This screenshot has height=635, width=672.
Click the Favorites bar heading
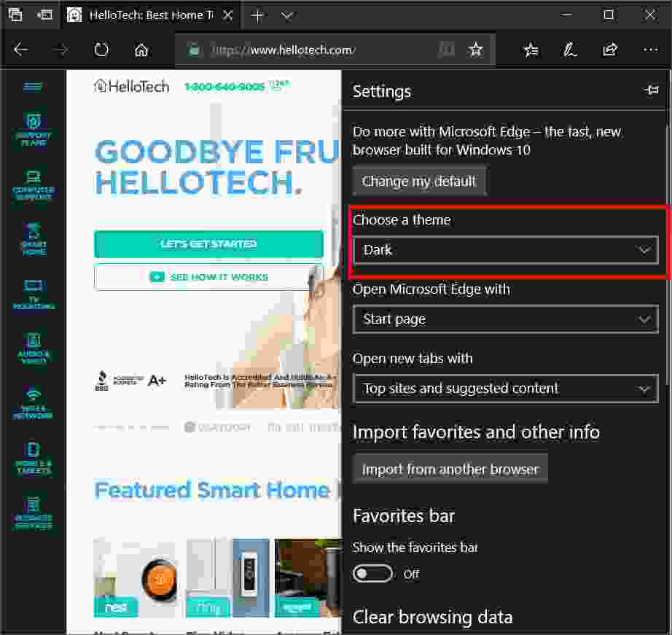click(403, 515)
